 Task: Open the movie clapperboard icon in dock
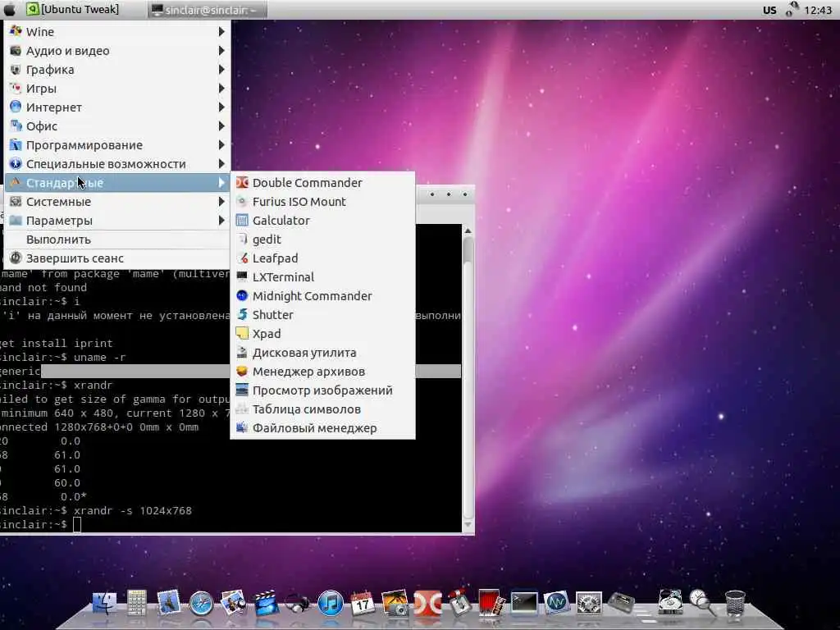(x=266, y=604)
